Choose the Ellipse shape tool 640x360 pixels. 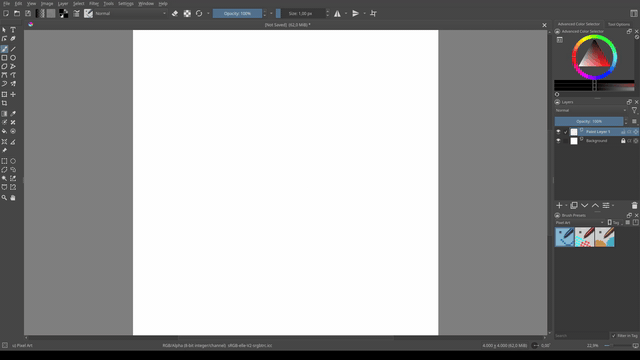tap(13, 58)
